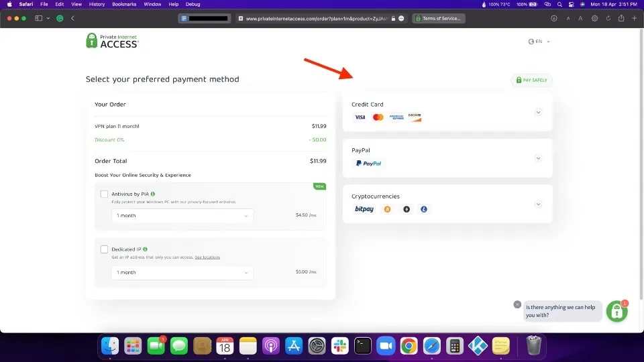Click the page vertical scrollbar
644x362 pixels.
[x=641, y=164]
